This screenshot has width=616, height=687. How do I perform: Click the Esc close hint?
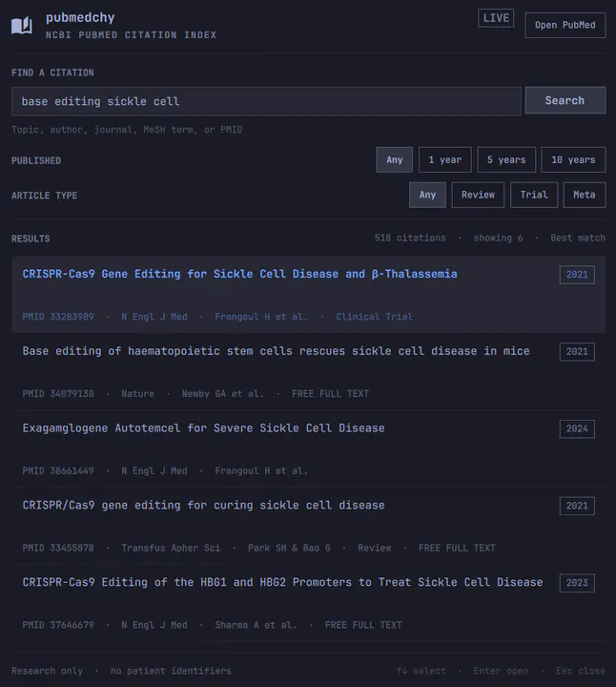pyautogui.click(x=581, y=671)
